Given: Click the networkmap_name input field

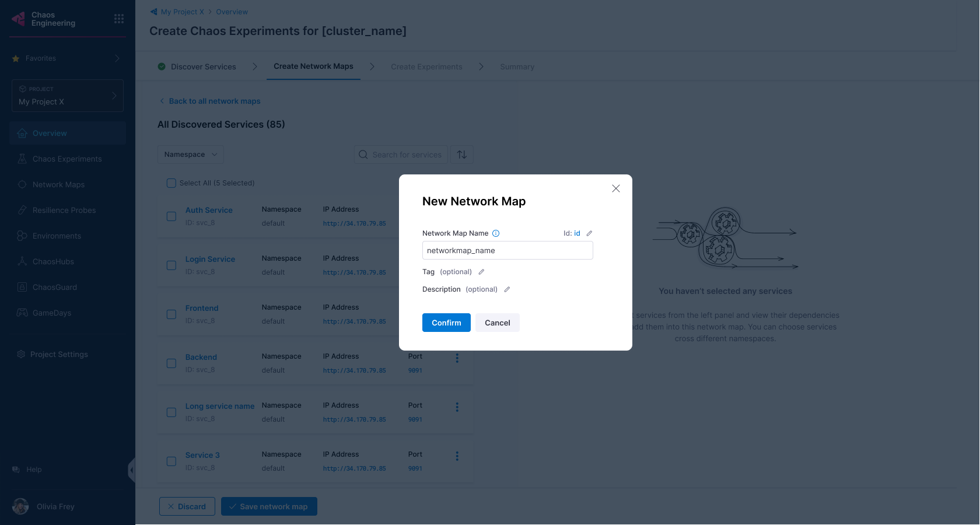Looking at the screenshot, I should click(x=508, y=250).
